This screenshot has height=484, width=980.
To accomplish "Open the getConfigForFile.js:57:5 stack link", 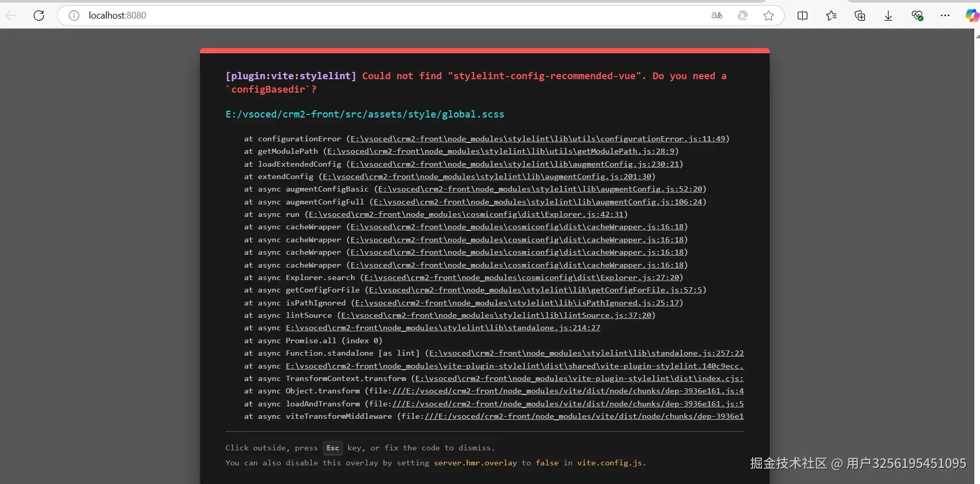I will point(536,290).
